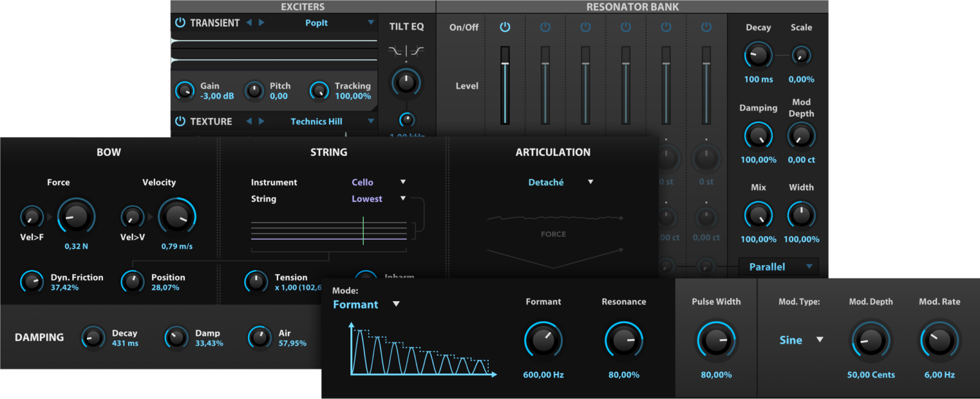The image size is (980, 399).
Task: Click the Dyn. Friction knob
Action: (x=32, y=282)
